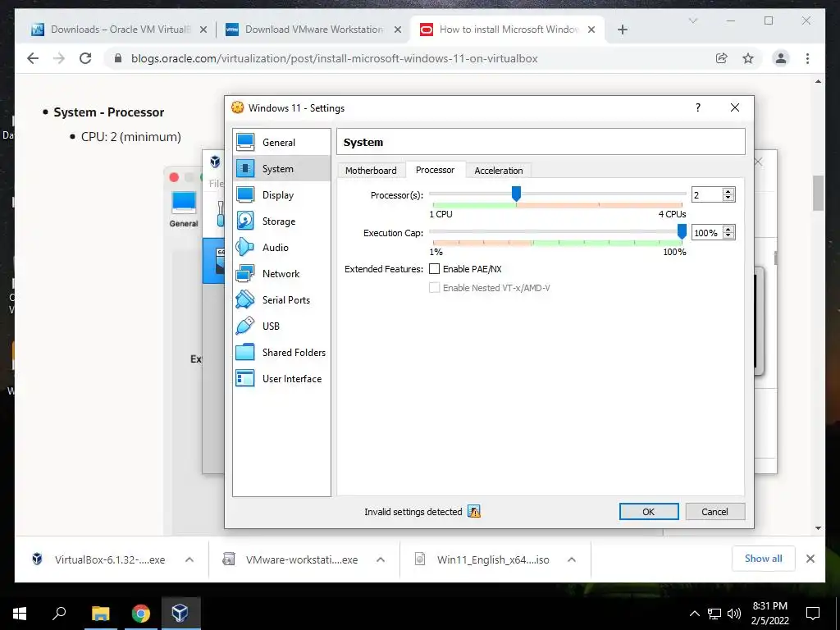
Task: Open USB settings connector icon
Action: 245,326
